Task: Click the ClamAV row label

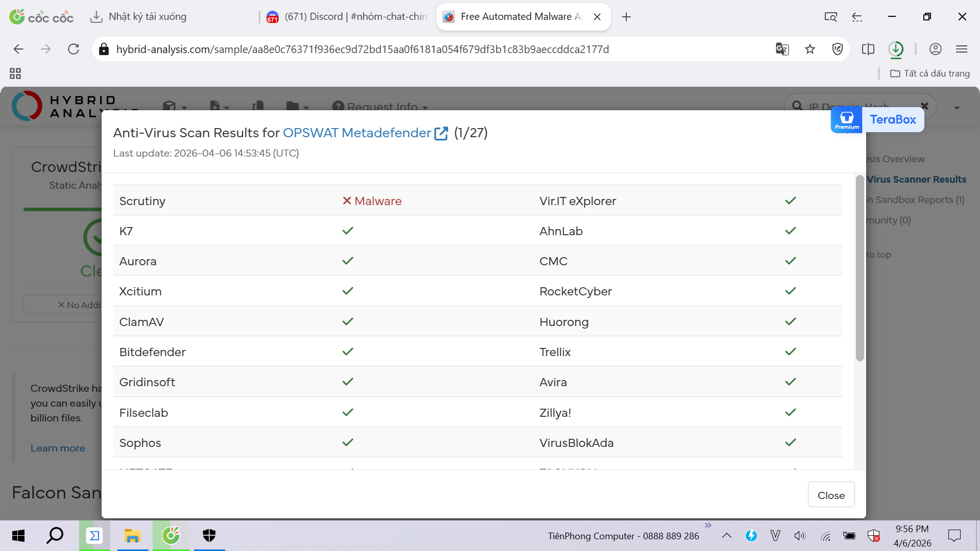Action: 141,322
